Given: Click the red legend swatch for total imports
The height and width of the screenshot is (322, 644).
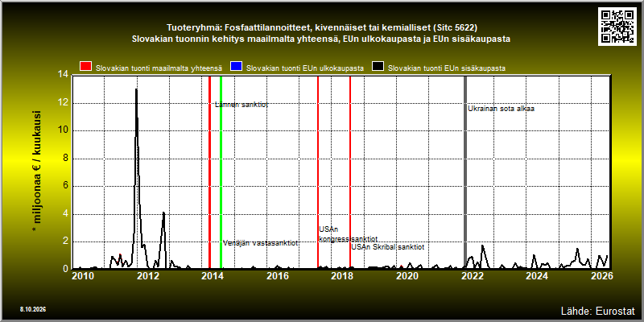Looking at the screenshot, I should click(x=86, y=67).
